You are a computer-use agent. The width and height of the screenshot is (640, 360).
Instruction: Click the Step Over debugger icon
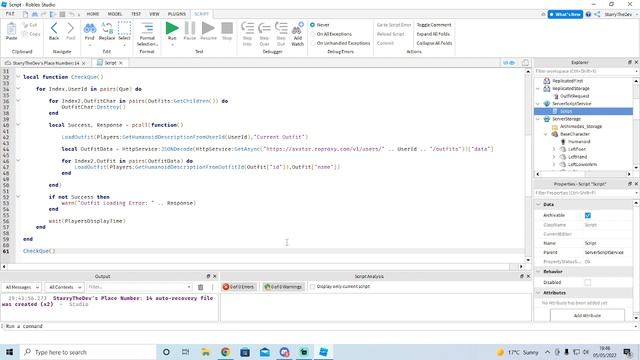(x=264, y=28)
